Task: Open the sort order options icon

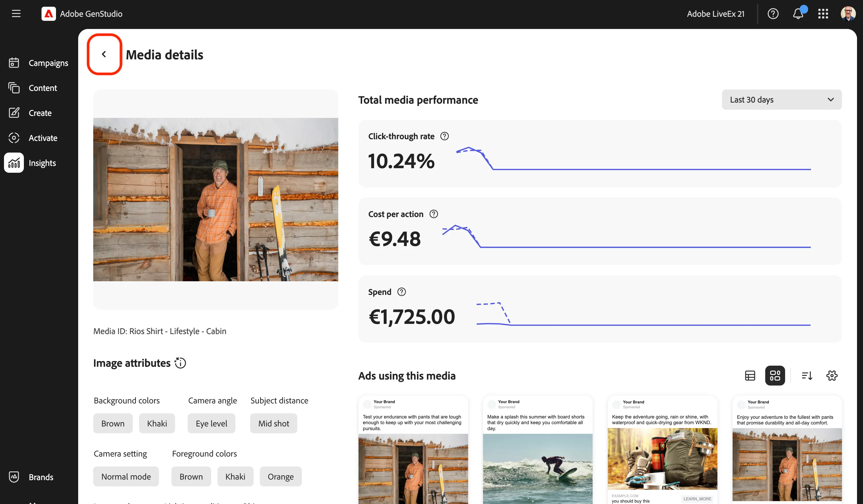Action: tap(807, 376)
